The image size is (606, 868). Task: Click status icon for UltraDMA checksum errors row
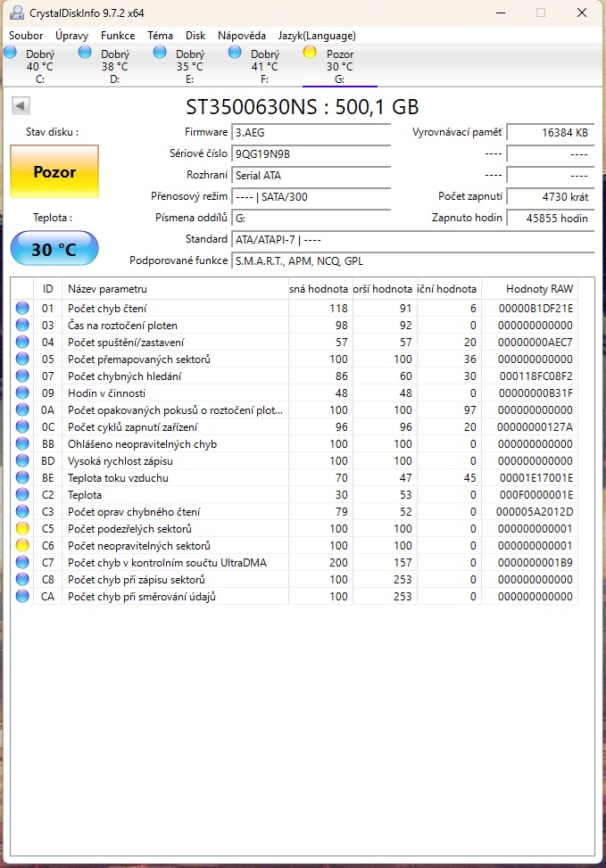22,562
